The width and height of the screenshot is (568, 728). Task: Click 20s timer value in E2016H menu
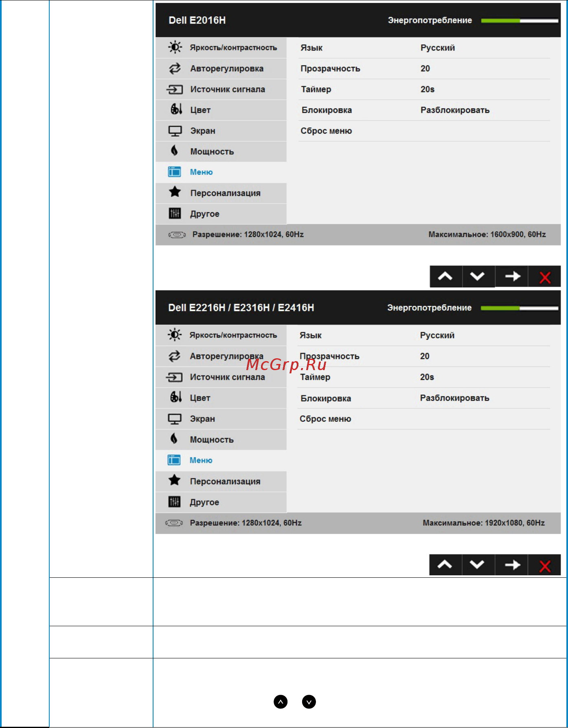[428, 89]
